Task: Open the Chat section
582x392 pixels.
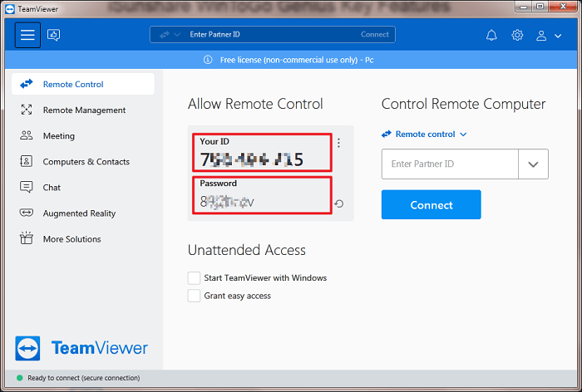Action: click(x=83, y=188)
